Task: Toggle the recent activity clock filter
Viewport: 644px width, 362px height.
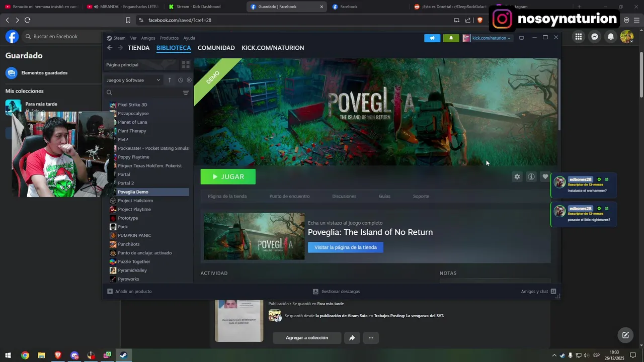Action: pyautogui.click(x=180, y=80)
